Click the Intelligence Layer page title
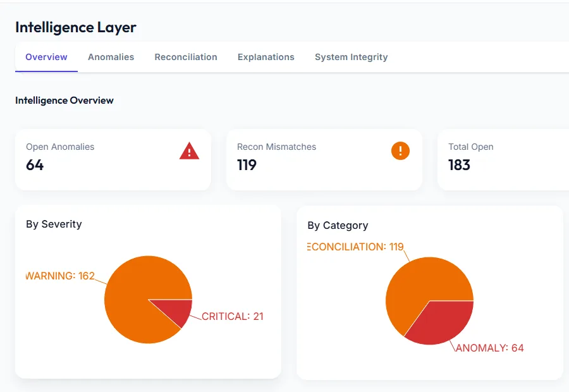This screenshot has width=569, height=392. (76, 27)
